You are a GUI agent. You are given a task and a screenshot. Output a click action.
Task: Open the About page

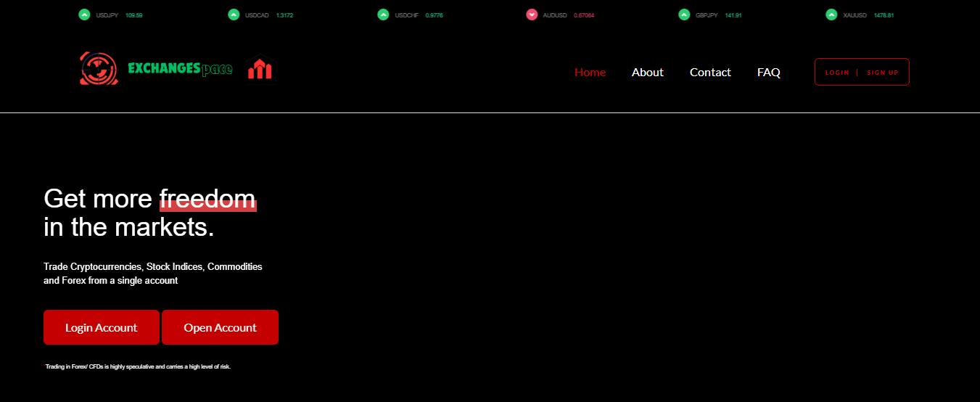[647, 73]
